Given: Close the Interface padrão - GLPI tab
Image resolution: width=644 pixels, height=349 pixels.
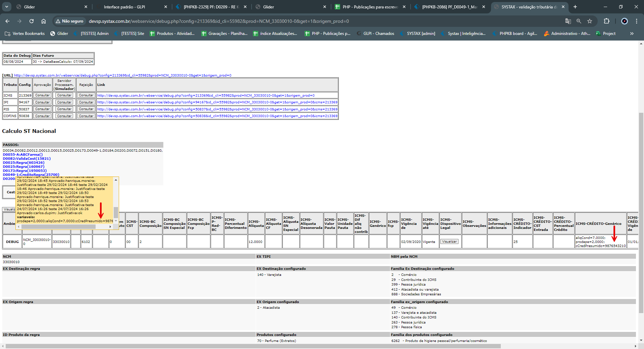Looking at the screenshot, I should click(166, 7).
